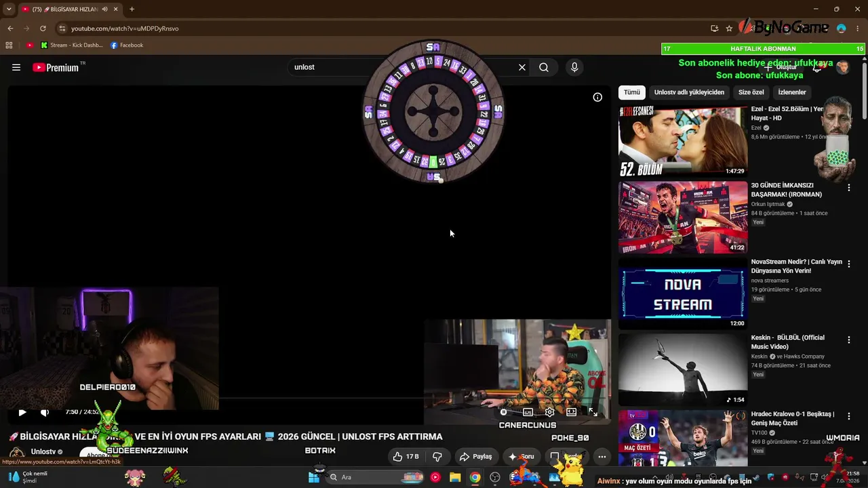Ask a question with Soru button

pyautogui.click(x=521, y=457)
